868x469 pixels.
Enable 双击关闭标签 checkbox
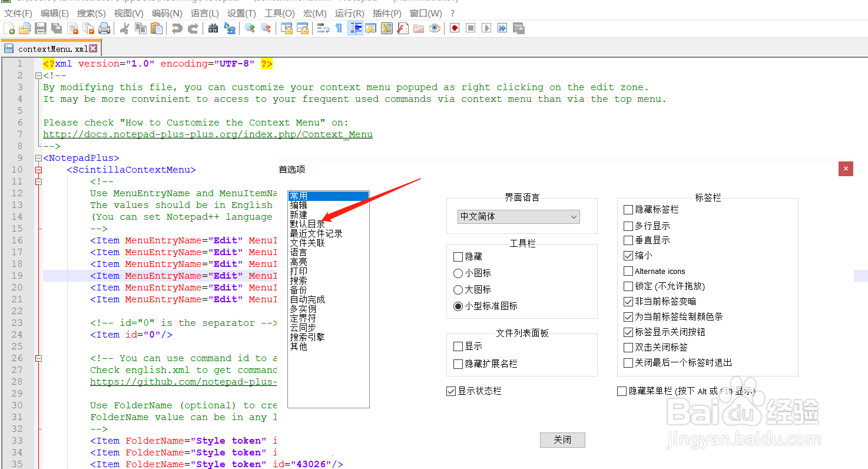pyautogui.click(x=628, y=348)
